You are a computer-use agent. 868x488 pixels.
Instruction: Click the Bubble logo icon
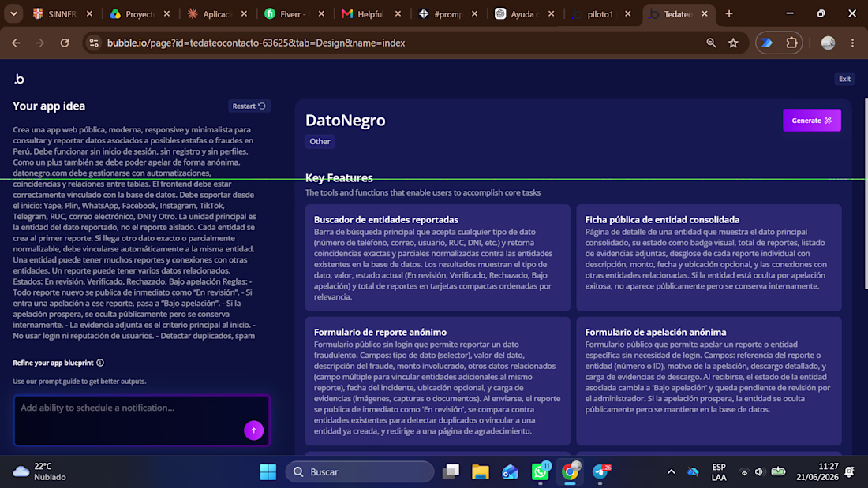point(20,79)
